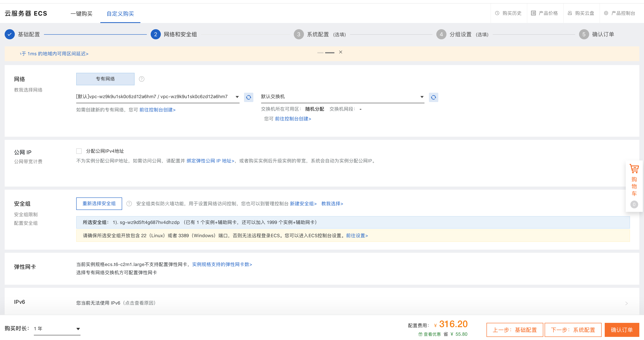This screenshot has height=340, width=644.
Task: Click 上一步：基础配置 button
Action: tap(515, 330)
